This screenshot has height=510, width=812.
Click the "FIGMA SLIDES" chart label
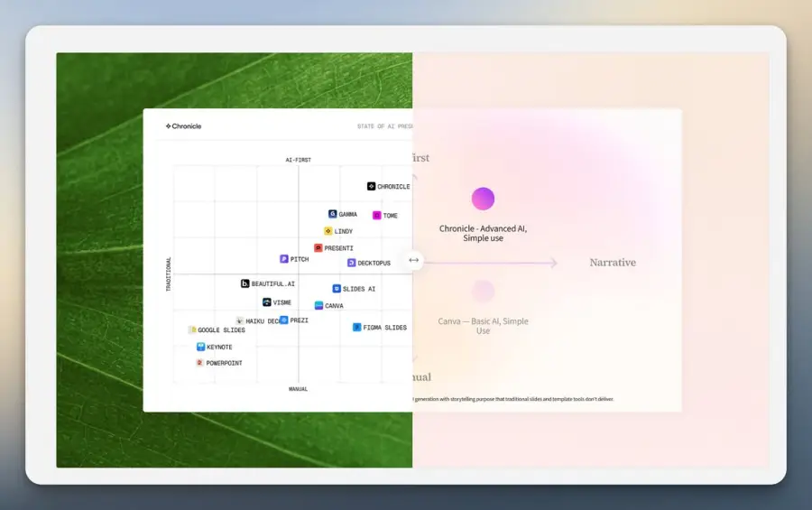pyautogui.click(x=384, y=328)
